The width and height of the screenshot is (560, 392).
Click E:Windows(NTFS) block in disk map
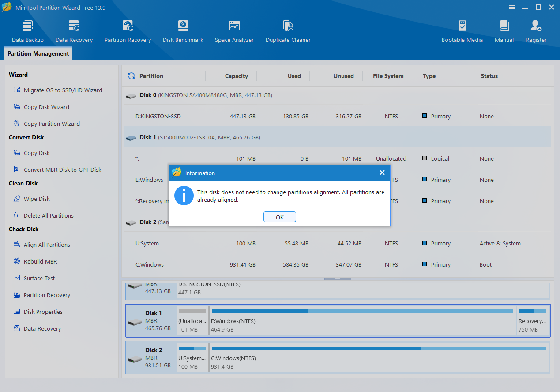coord(362,320)
